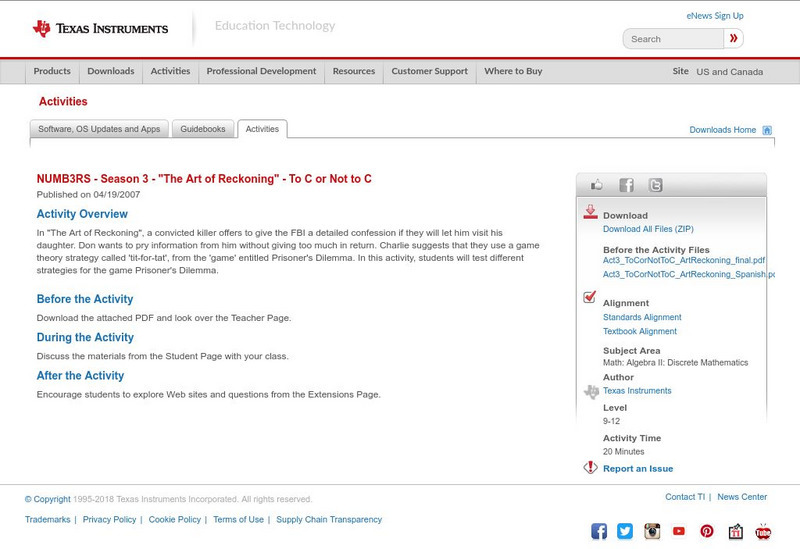Change site region US and Canada

coord(730,72)
